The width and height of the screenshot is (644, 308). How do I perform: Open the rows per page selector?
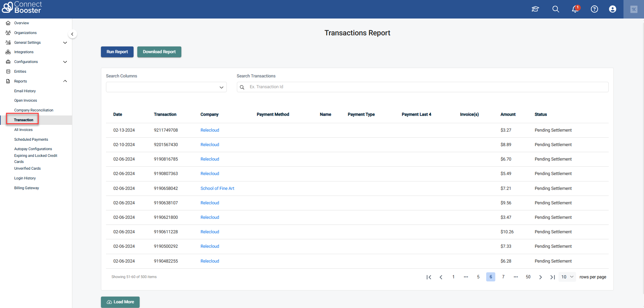point(567,277)
